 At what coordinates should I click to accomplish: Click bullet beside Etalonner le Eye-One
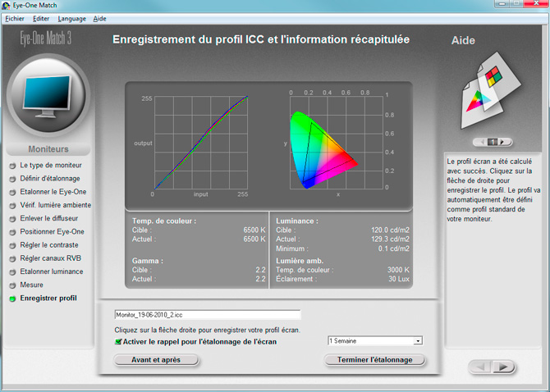pos(12,193)
